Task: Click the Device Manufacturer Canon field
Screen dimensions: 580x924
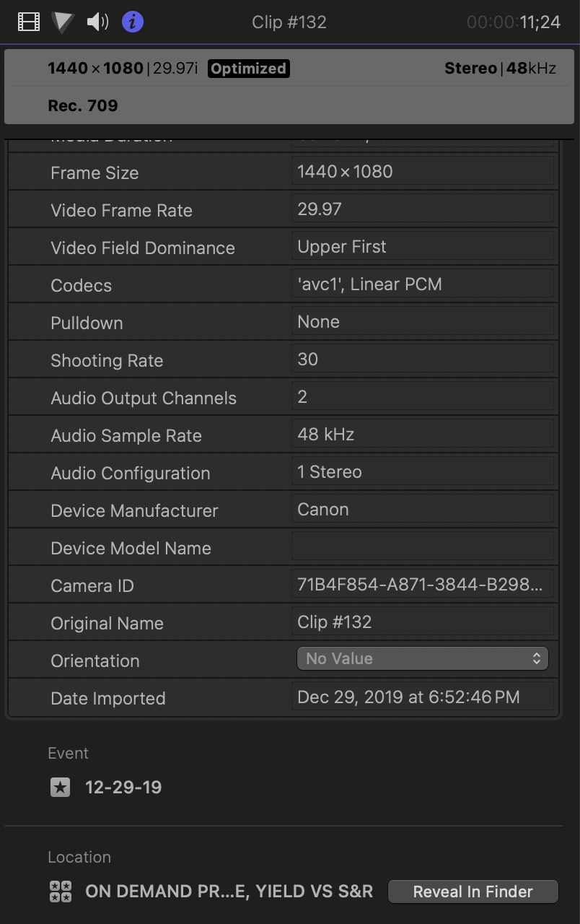Action: (x=422, y=509)
